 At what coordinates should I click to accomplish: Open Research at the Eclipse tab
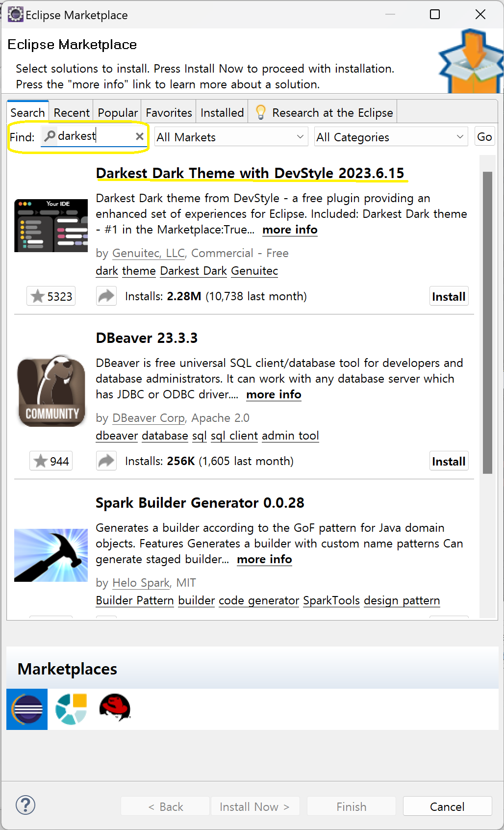(x=323, y=112)
